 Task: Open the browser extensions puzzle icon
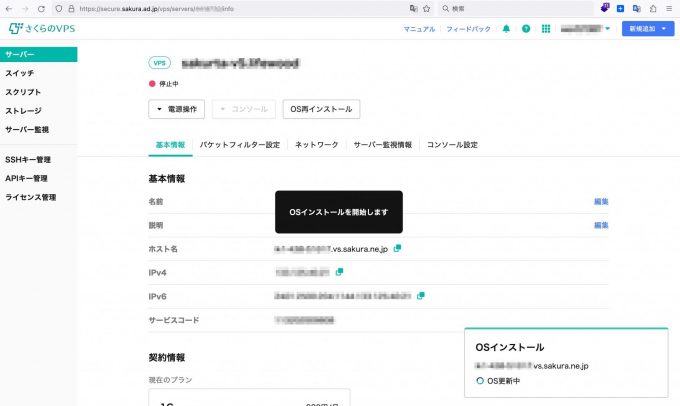point(652,7)
